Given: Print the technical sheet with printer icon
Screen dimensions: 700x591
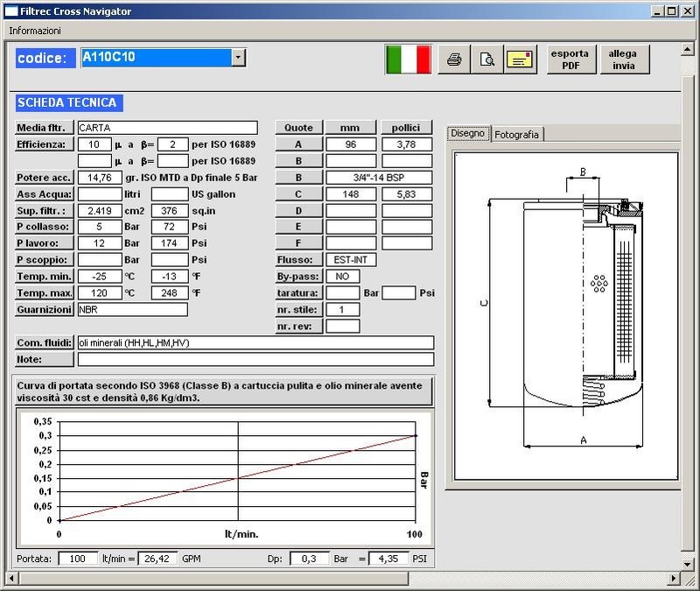Looking at the screenshot, I should tap(454, 60).
